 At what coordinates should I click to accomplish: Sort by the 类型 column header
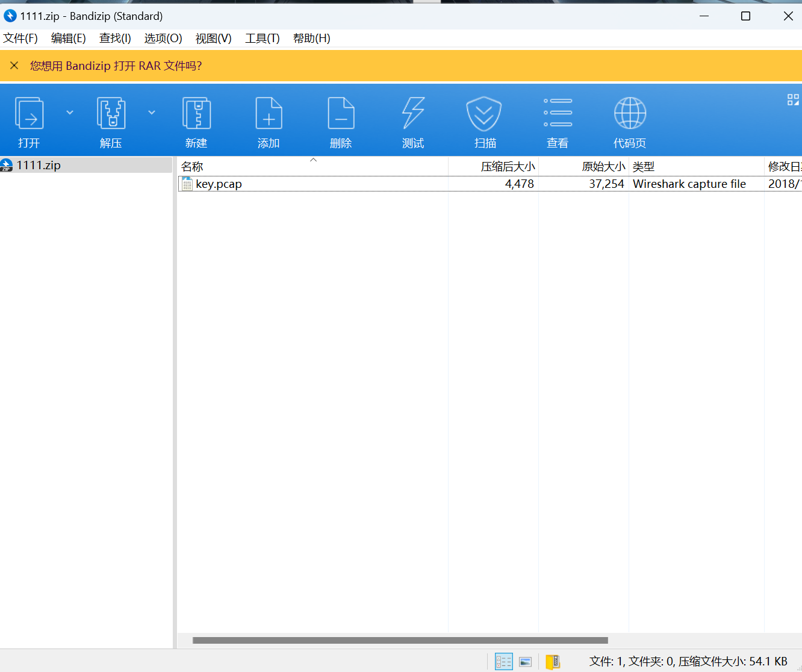tap(697, 166)
